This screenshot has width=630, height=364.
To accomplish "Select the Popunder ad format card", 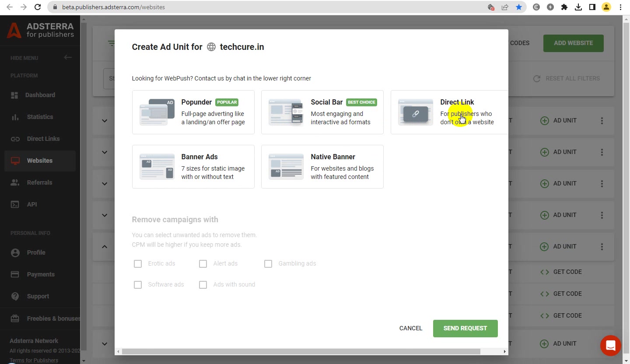I will [193, 112].
